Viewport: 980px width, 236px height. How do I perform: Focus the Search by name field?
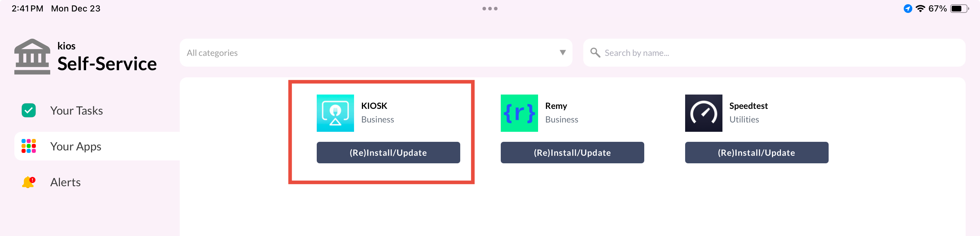click(774, 52)
